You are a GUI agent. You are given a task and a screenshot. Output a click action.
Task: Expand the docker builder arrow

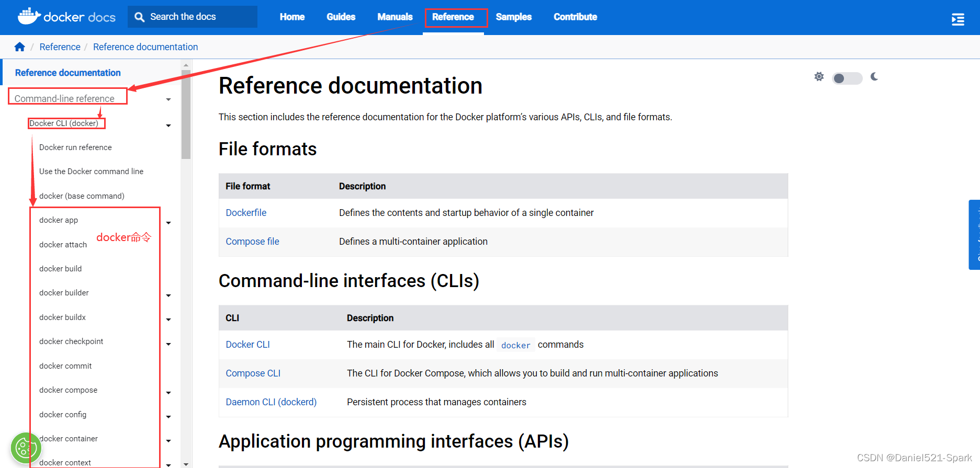168,295
